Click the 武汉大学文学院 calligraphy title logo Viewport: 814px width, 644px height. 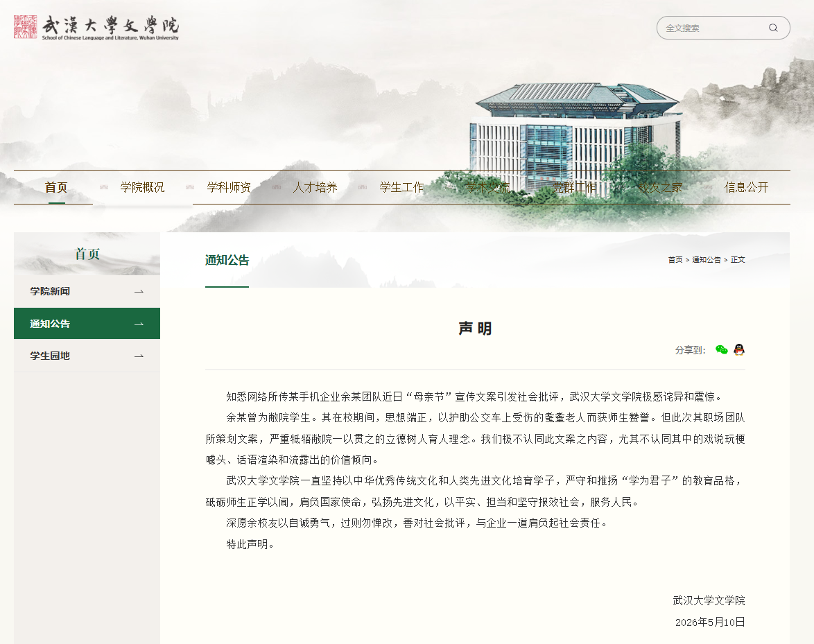pos(110,27)
